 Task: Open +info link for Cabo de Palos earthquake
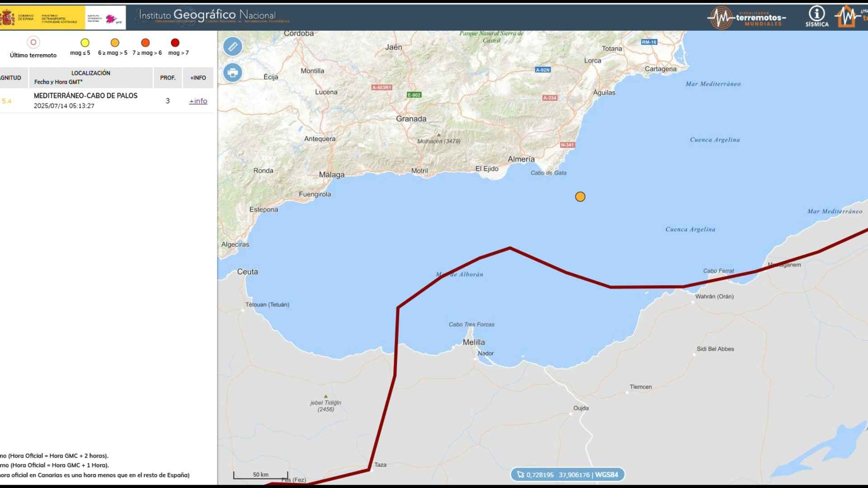[x=198, y=101]
